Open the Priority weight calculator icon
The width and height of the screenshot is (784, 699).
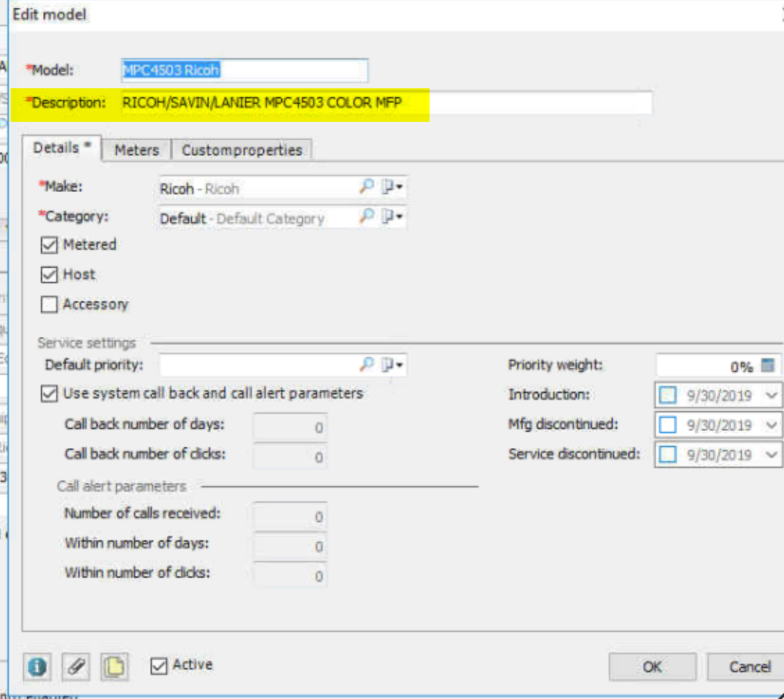pyautogui.click(x=768, y=365)
